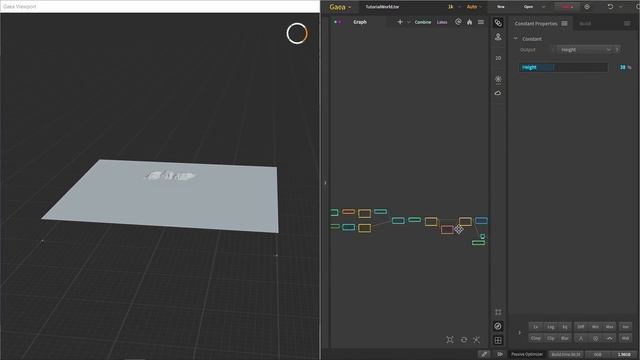Click the Open file button
The image size is (640, 360).
pos(528,7)
